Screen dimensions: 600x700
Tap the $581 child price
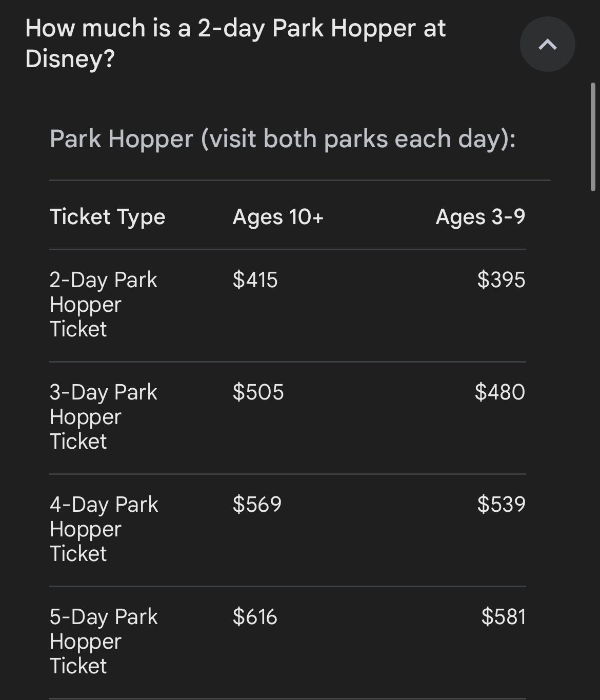(503, 616)
